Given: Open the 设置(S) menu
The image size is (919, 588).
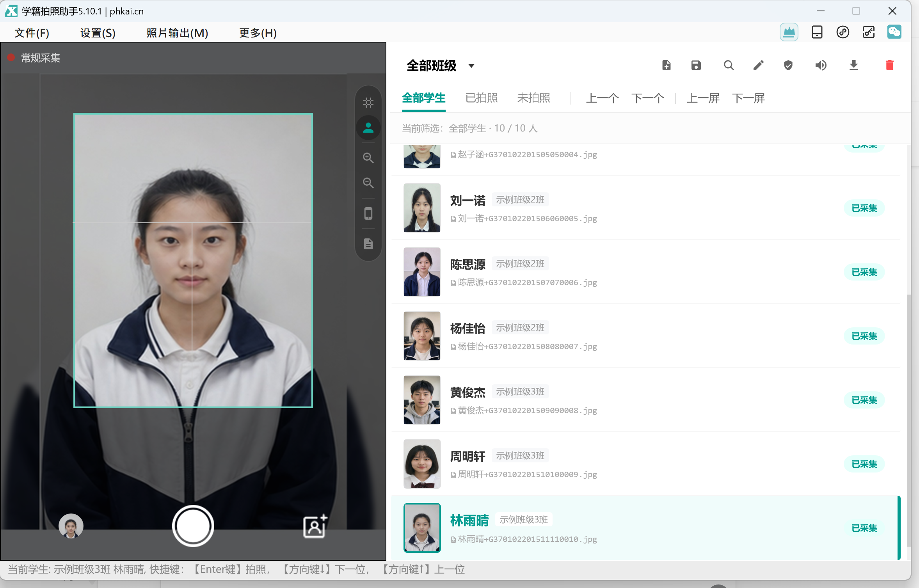Looking at the screenshot, I should point(98,33).
